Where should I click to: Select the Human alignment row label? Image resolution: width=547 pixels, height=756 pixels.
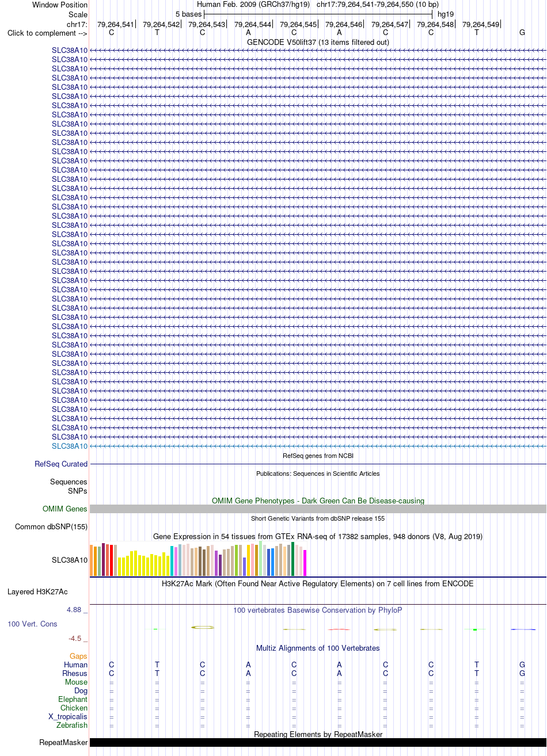coord(76,665)
